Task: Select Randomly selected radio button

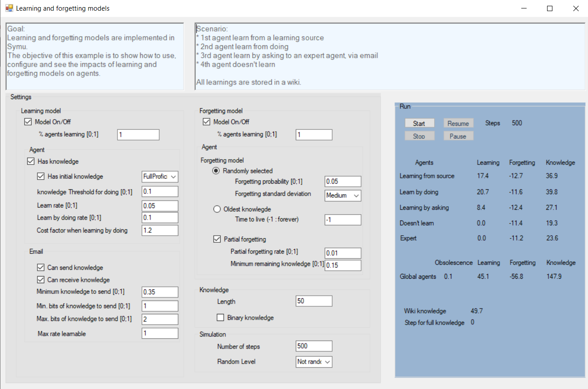Action: (217, 171)
